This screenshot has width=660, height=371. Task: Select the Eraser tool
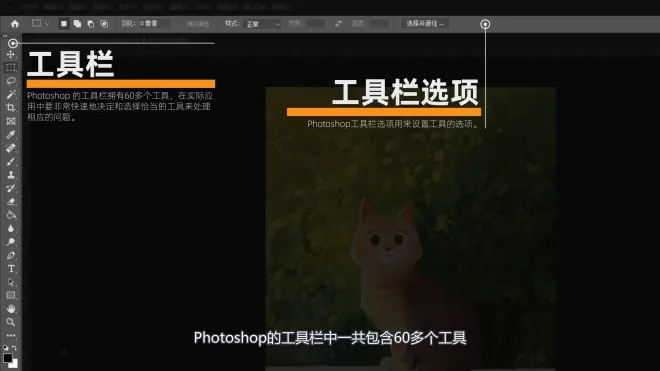11,202
